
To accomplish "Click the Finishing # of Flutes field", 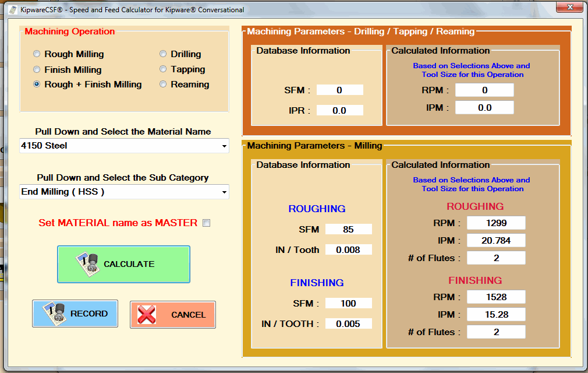I will [x=496, y=332].
